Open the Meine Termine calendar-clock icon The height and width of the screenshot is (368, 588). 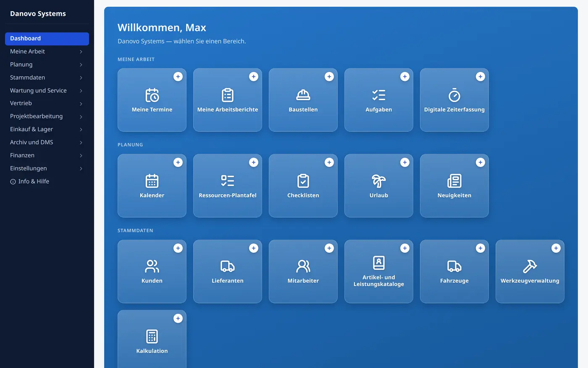[152, 95]
